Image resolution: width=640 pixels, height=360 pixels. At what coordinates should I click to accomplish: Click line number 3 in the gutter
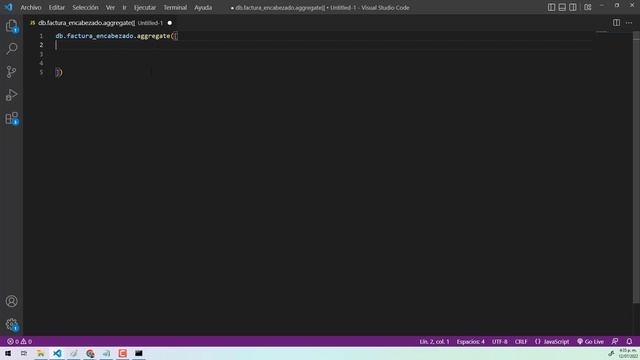click(x=41, y=54)
